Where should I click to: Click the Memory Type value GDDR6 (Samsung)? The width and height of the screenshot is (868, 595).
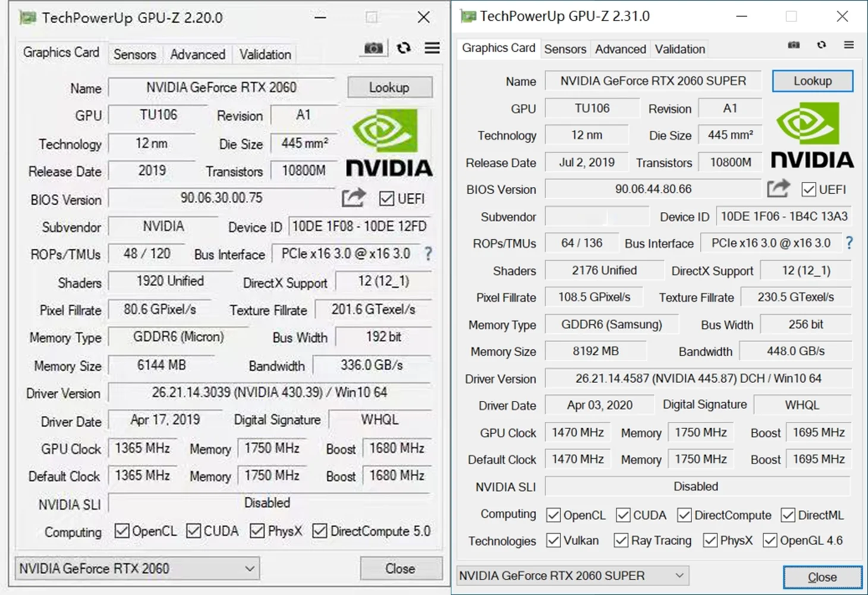(612, 324)
